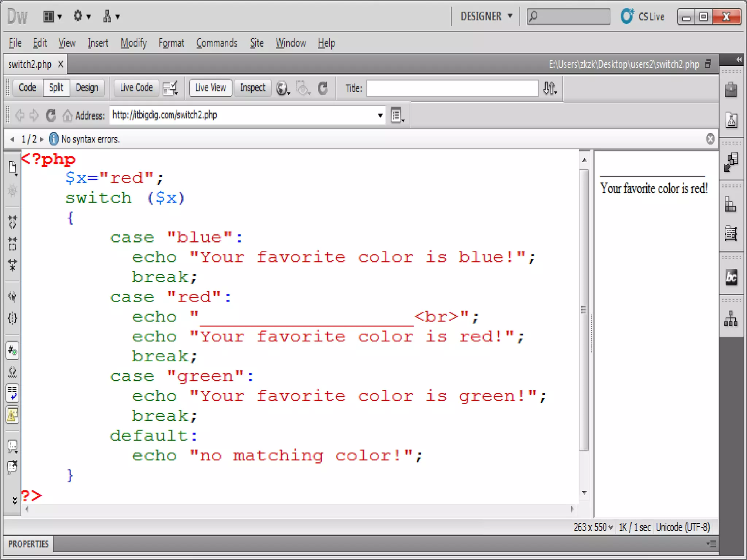Show more coding toolbar icons
747x560 pixels.
15,500
